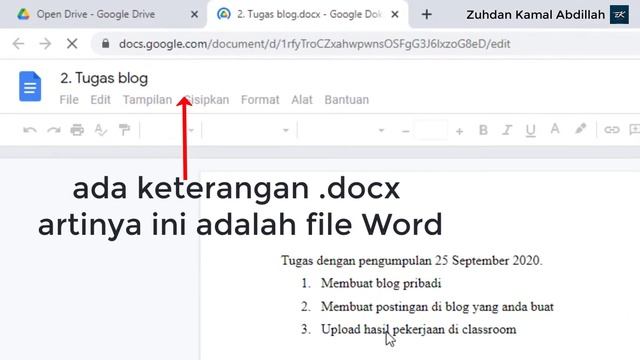Decrease font size with minus button
The width and height of the screenshot is (640, 360).
(x=405, y=131)
